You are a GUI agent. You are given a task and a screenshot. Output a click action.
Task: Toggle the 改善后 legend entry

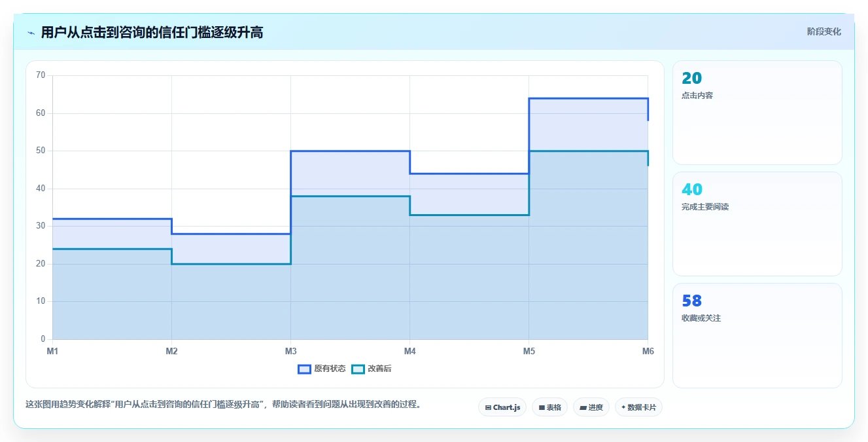pyautogui.click(x=372, y=369)
